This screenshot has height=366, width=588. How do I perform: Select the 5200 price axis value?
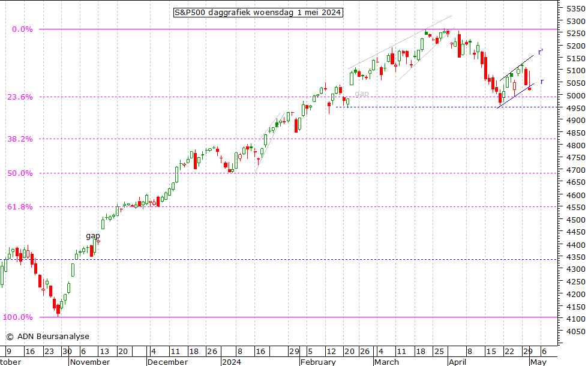pyautogui.click(x=575, y=46)
